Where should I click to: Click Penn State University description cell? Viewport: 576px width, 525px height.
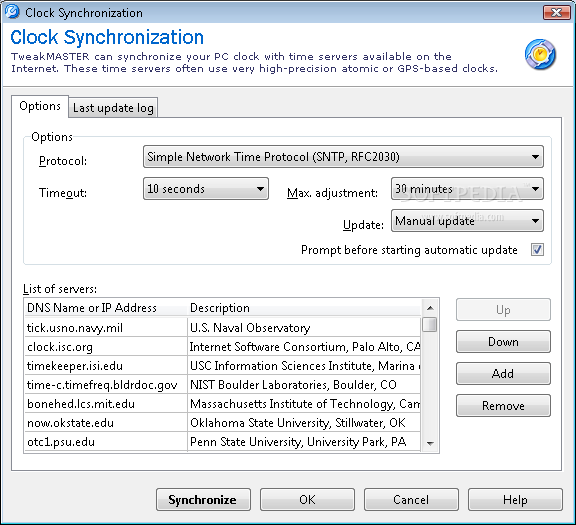[x=304, y=442]
